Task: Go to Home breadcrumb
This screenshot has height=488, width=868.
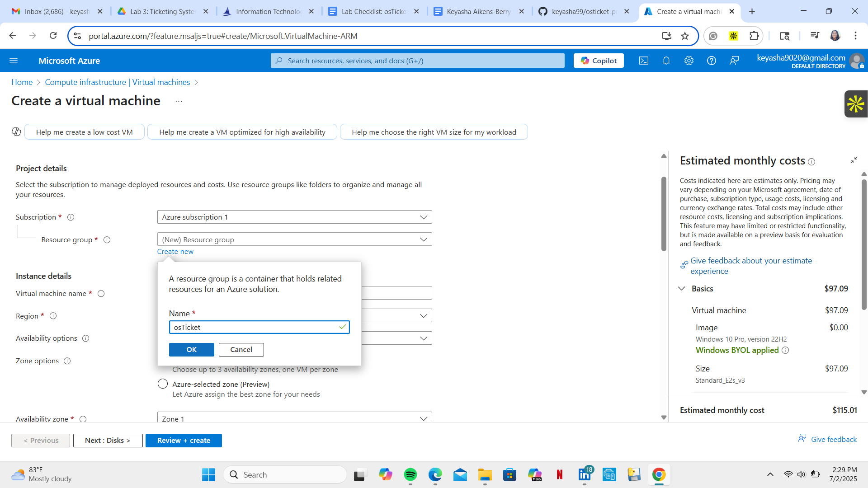Action: click(x=22, y=82)
